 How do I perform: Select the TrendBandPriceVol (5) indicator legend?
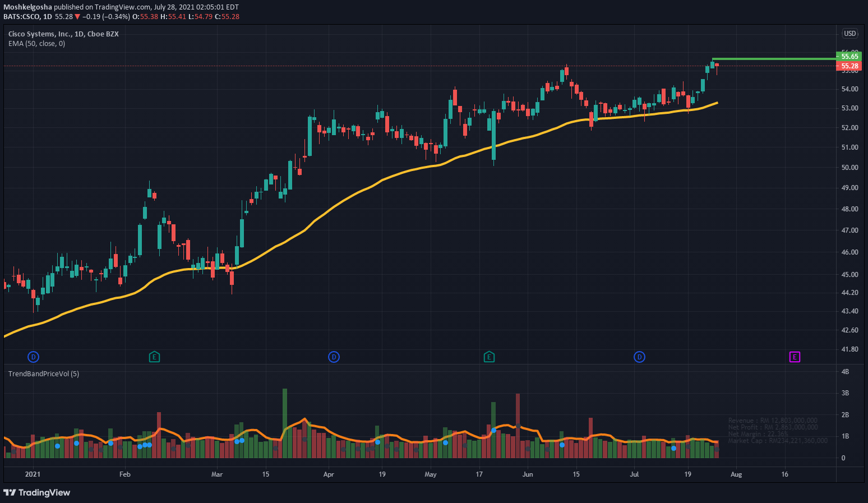44,373
